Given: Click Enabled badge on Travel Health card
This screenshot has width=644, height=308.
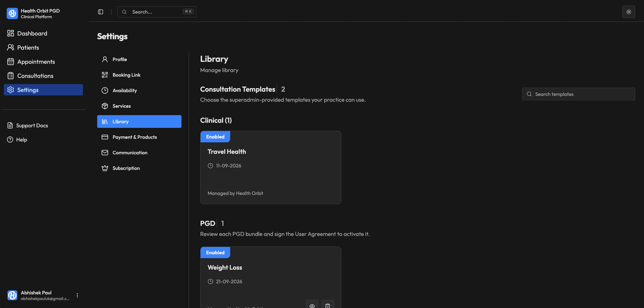Looking at the screenshot, I should 215,137.
